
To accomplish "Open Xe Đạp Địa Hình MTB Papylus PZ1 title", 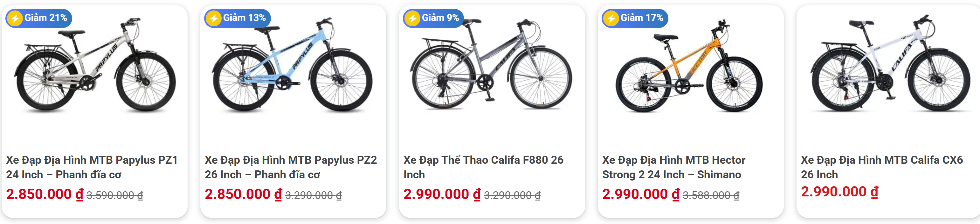I will 92,167.
